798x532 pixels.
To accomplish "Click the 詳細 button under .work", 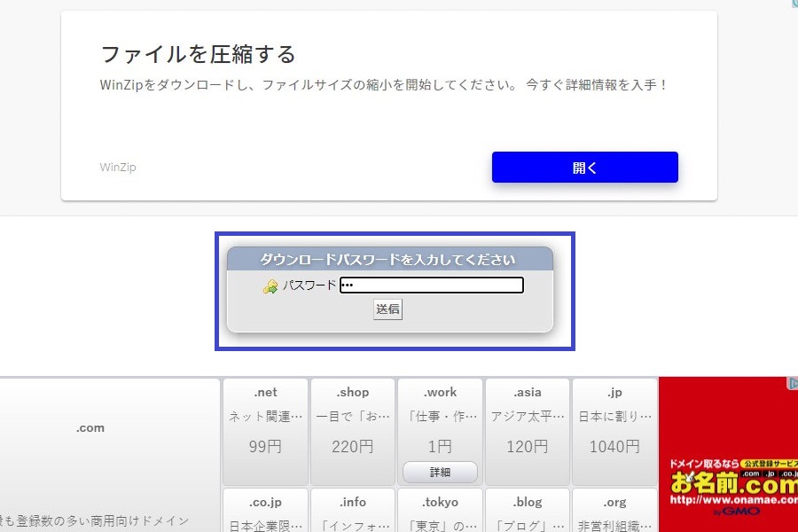I will [x=440, y=472].
